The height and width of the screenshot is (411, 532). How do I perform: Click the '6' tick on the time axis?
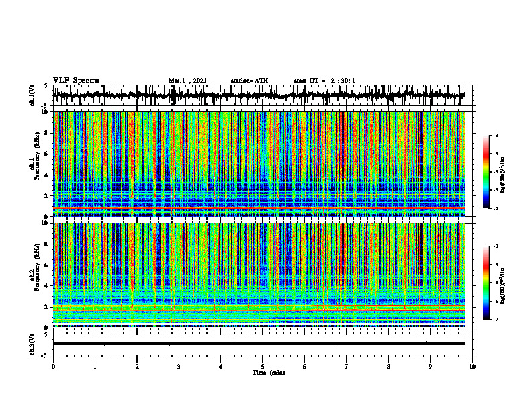[x=305, y=367]
